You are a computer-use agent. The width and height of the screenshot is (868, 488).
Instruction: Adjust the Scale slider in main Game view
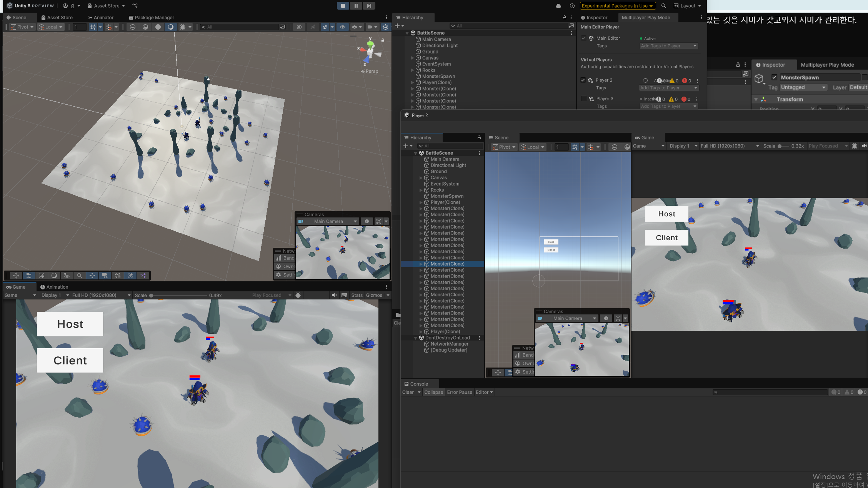[x=152, y=296]
